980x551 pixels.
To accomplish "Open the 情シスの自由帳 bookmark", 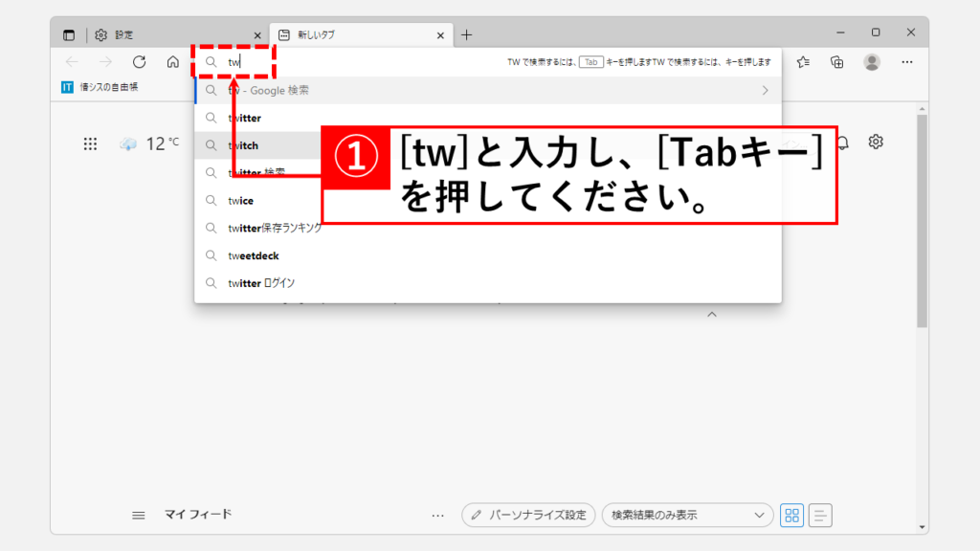I will click(100, 87).
